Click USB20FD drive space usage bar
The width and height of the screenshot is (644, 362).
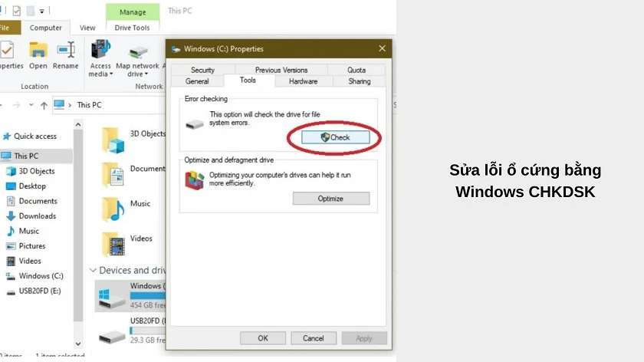[x=148, y=331]
